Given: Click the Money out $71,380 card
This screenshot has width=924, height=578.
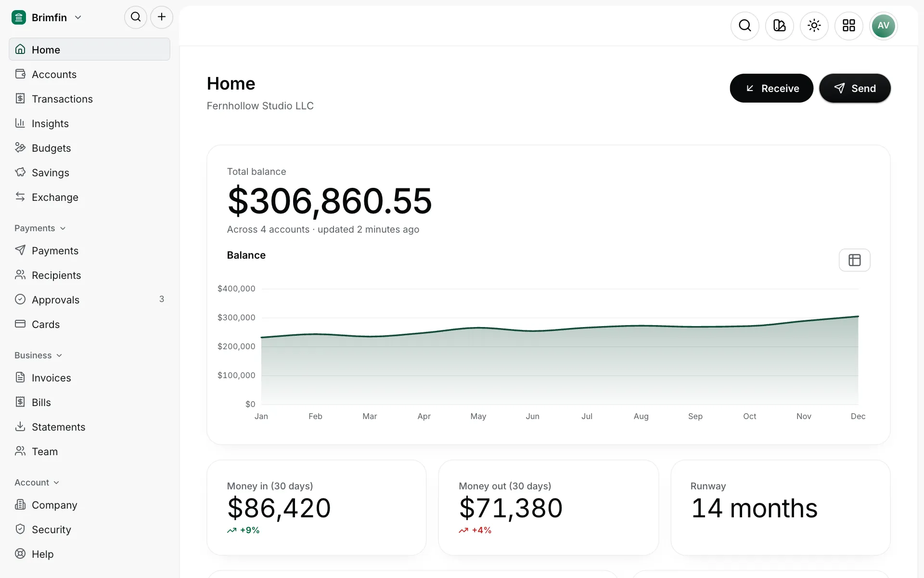Looking at the screenshot, I should (549, 508).
